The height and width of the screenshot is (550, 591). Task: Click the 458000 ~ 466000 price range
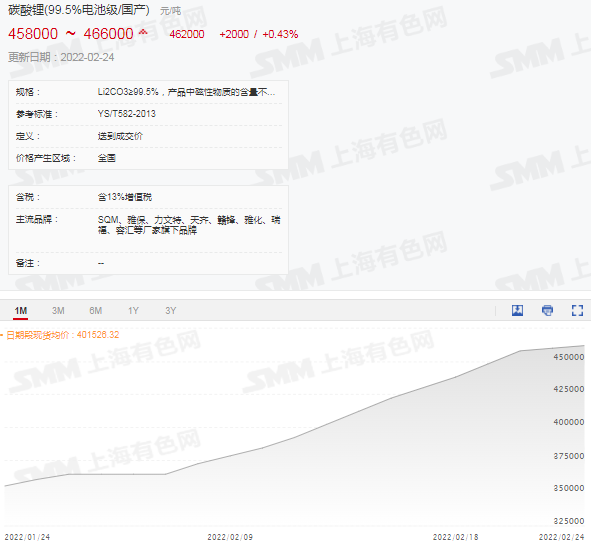[71, 34]
